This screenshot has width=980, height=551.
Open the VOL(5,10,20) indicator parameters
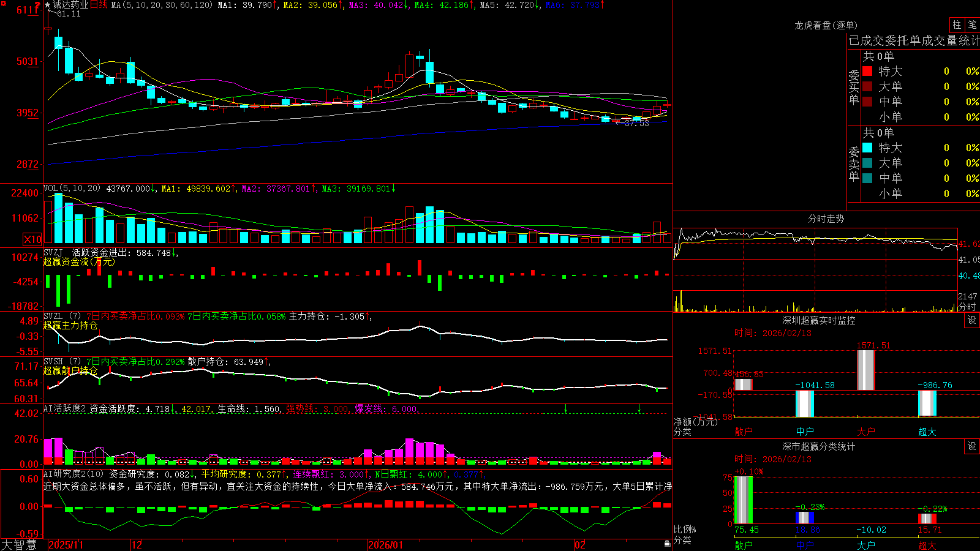click(x=72, y=189)
